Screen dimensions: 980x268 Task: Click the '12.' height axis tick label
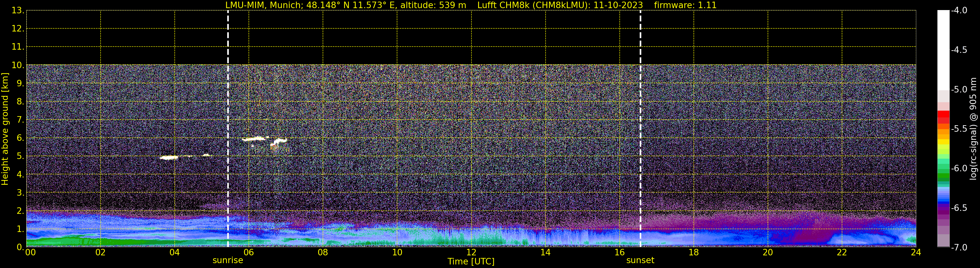pyautogui.click(x=18, y=29)
